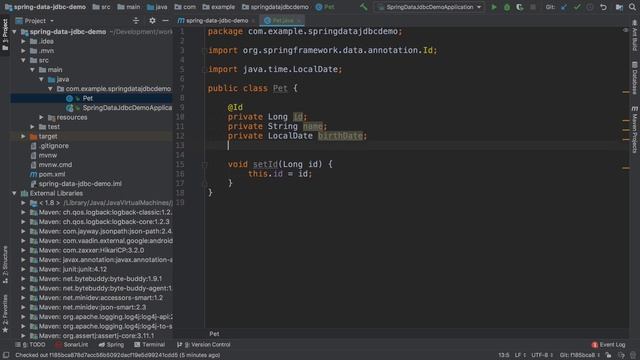Toggle the 1: Project side tab
640x360 pixels.
point(5,35)
